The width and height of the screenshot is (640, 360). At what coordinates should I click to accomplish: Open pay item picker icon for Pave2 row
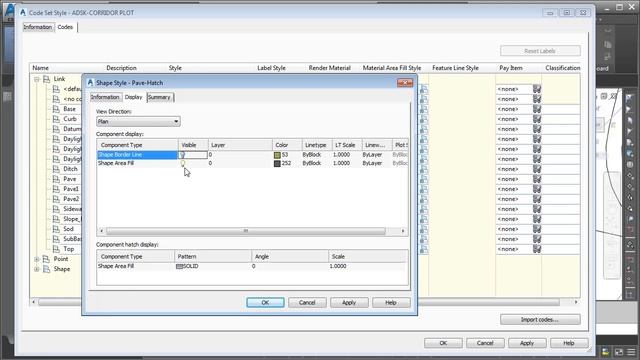pyautogui.click(x=537, y=199)
